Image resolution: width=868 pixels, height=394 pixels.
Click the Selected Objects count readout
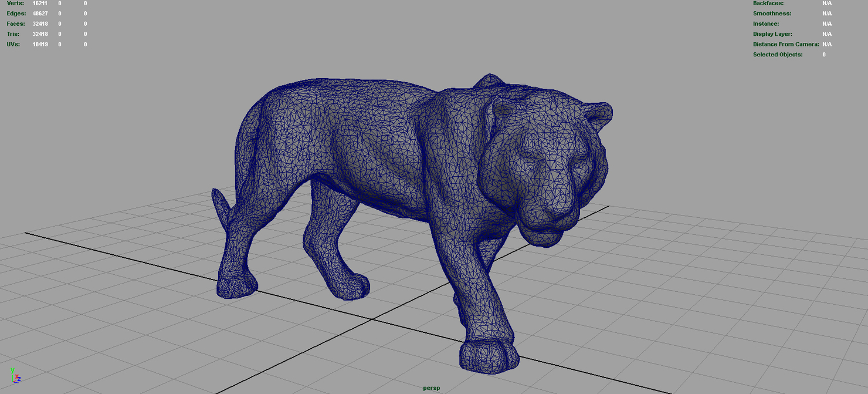coord(823,54)
